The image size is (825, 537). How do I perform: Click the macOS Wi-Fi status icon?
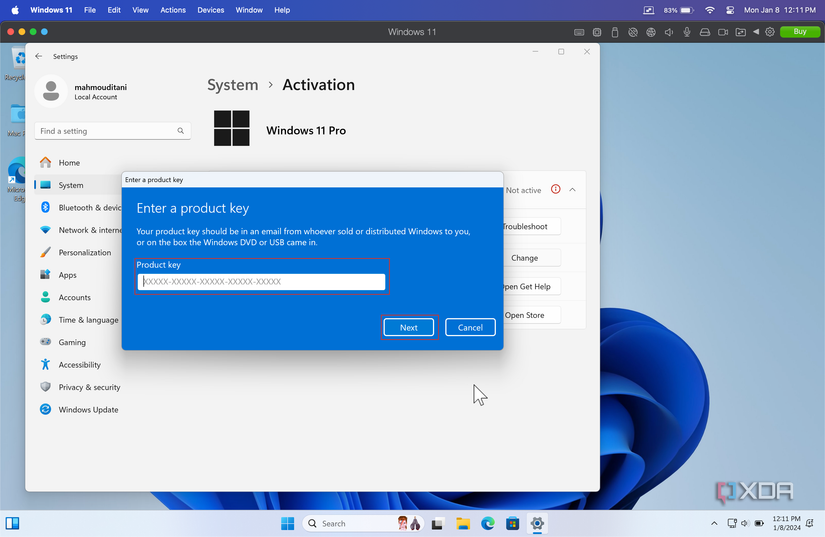point(710,10)
